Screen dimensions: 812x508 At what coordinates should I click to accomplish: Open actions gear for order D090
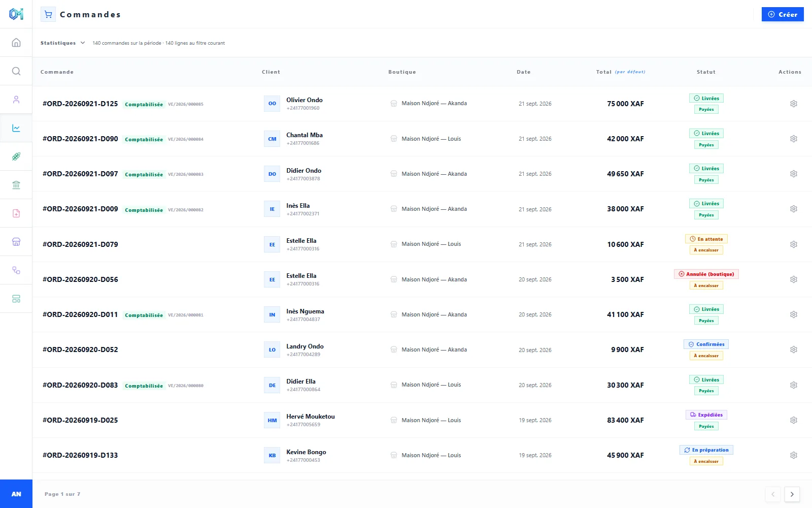[794, 139]
